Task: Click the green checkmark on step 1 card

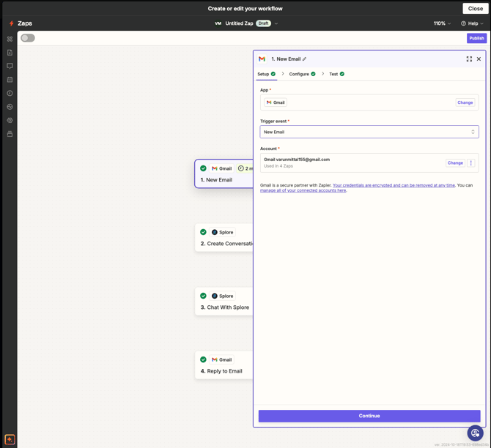Action: [203, 168]
